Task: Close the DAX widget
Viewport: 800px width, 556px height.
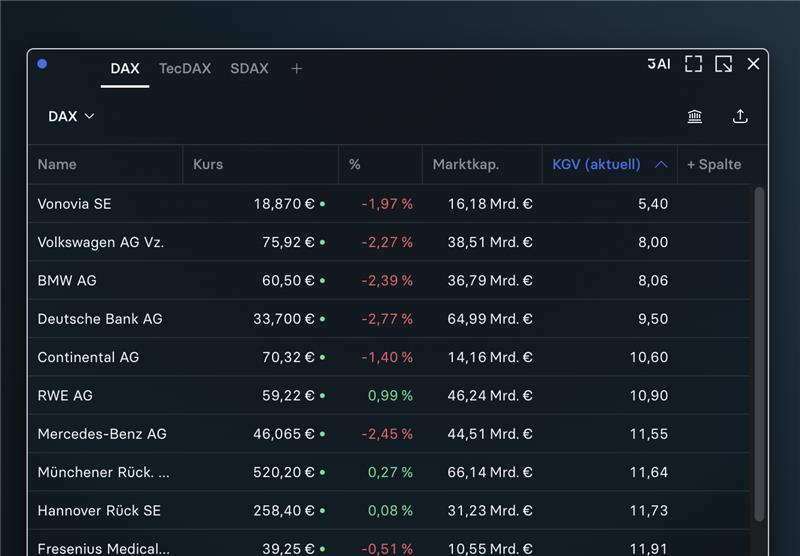Action: pos(753,64)
